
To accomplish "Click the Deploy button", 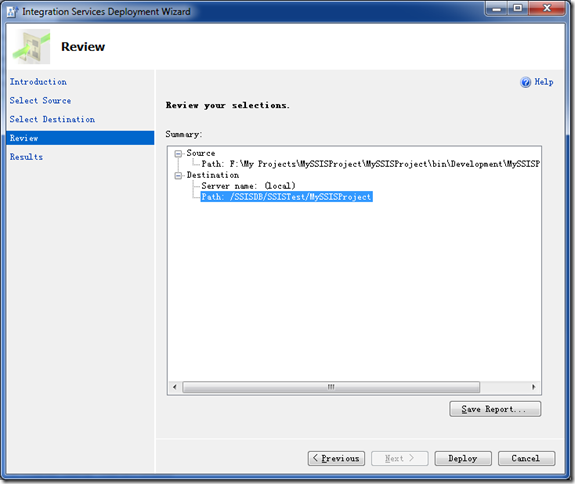I will pos(463,458).
